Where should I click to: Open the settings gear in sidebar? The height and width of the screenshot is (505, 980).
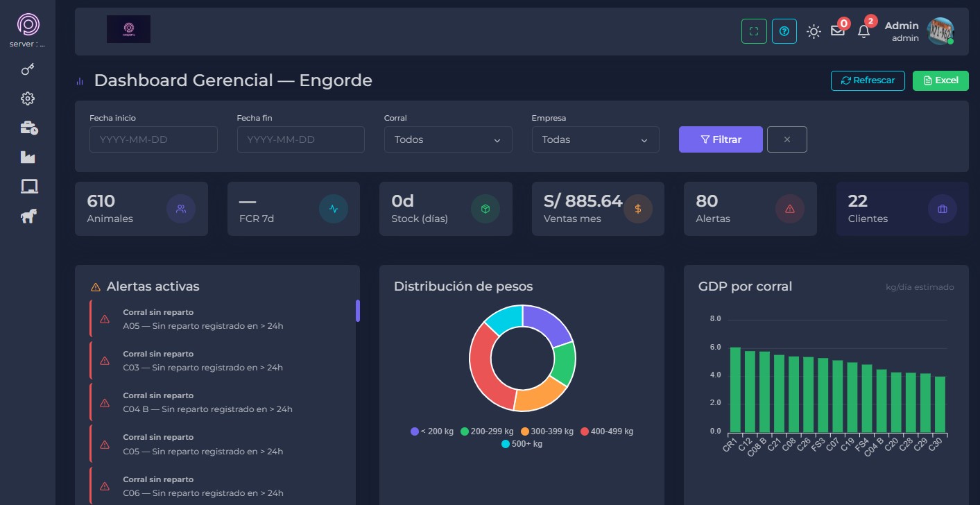point(28,99)
